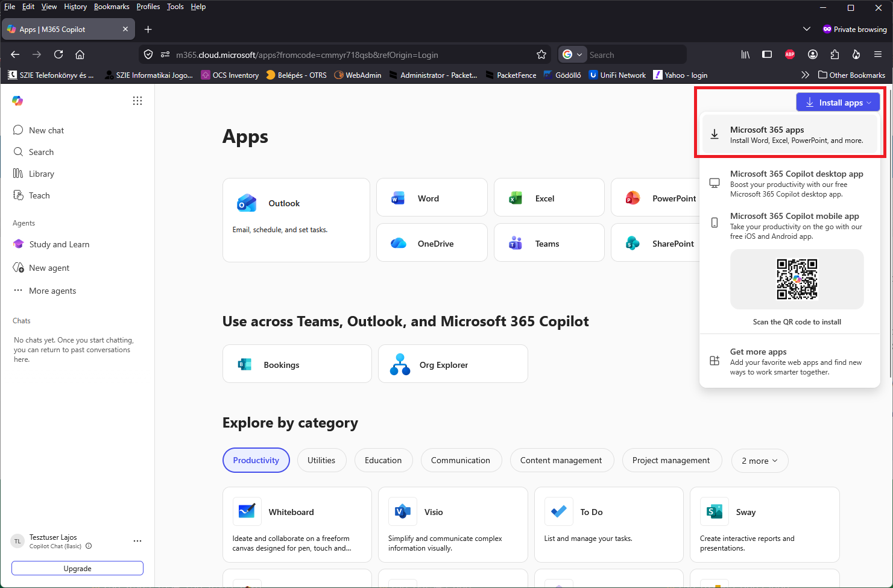Choose Microsoft 365 apps install option

pos(790,134)
